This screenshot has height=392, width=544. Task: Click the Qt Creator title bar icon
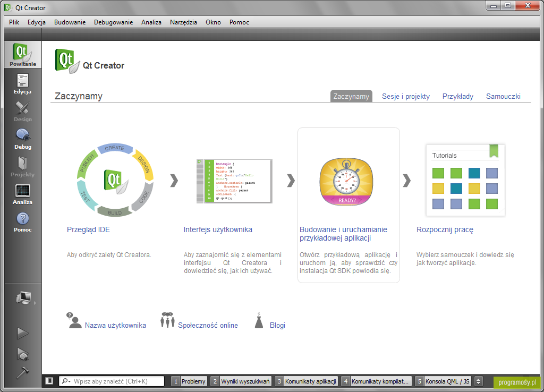point(8,7)
